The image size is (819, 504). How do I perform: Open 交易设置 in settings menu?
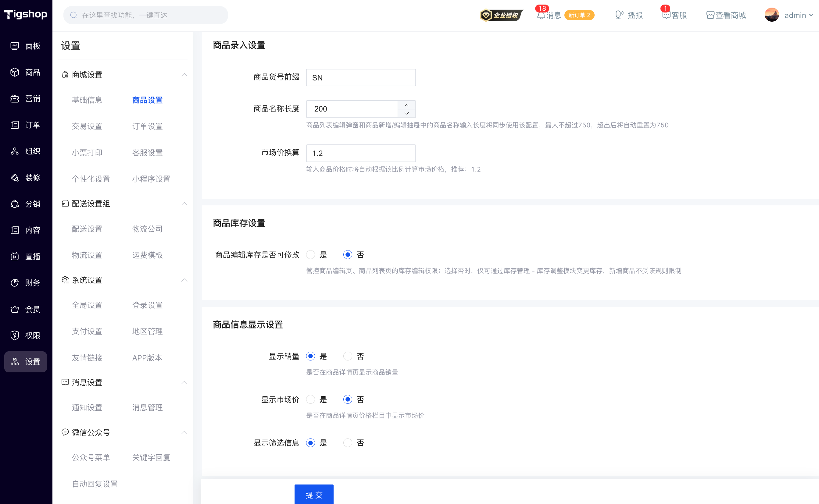click(x=87, y=126)
